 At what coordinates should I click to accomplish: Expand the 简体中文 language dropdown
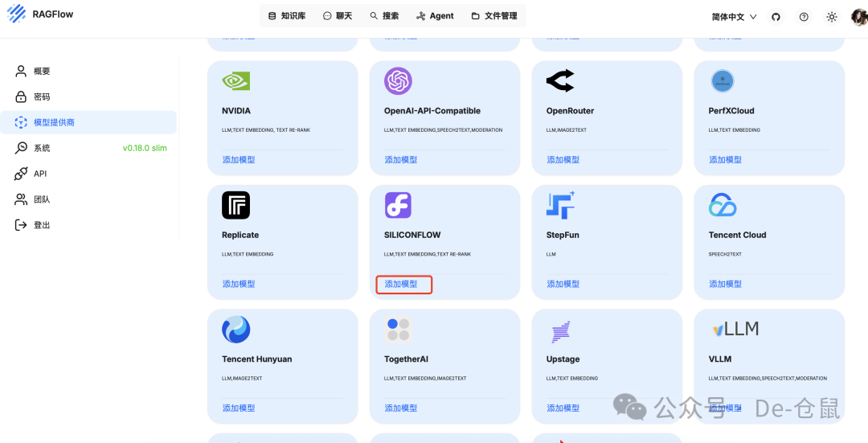tap(734, 17)
